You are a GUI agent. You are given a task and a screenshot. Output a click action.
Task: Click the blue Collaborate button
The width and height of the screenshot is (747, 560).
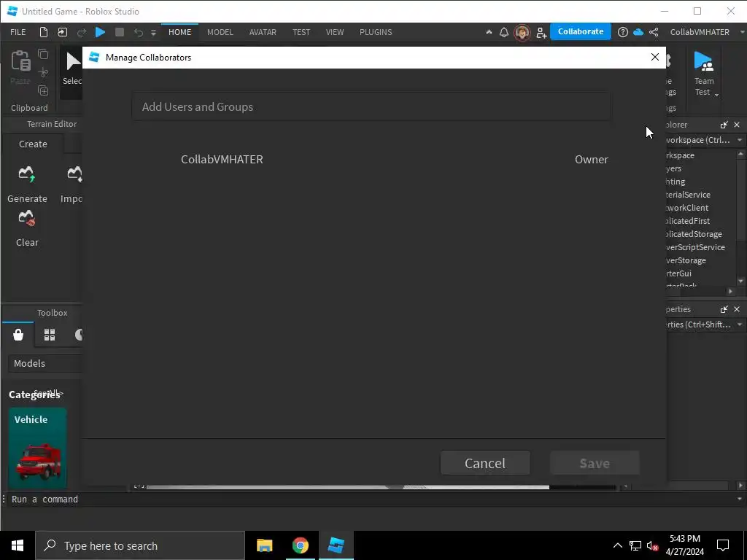click(580, 31)
